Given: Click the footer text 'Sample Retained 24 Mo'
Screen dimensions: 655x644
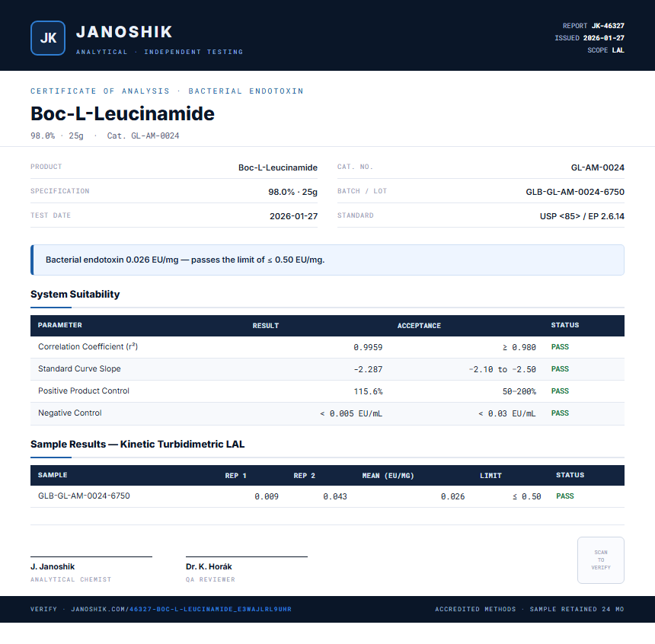Looking at the screenshot, I should (577, 609).
